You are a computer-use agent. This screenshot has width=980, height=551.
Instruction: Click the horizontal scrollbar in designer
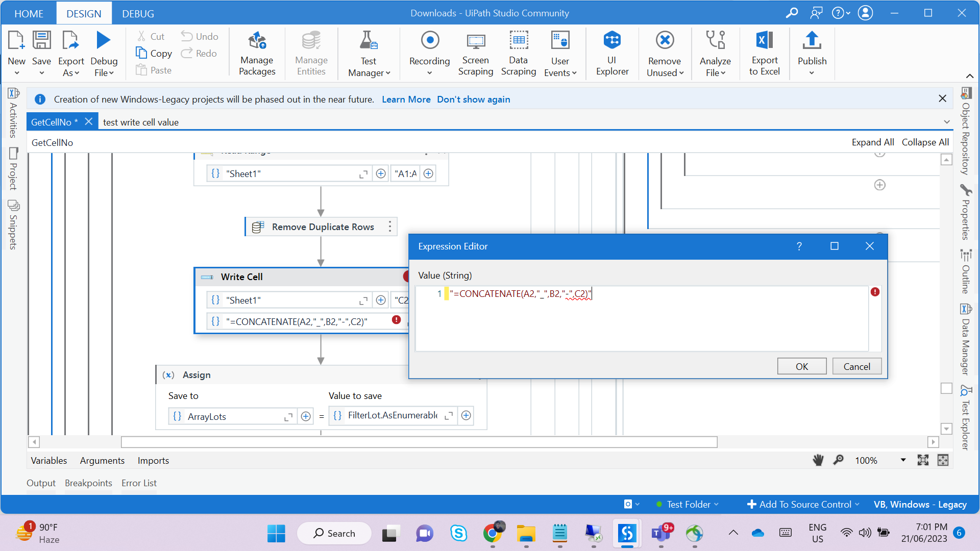(x=419, y=442)
